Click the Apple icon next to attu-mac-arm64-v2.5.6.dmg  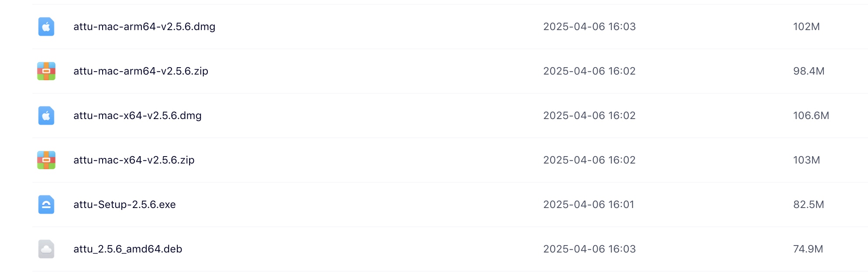[x=46, y=27]
